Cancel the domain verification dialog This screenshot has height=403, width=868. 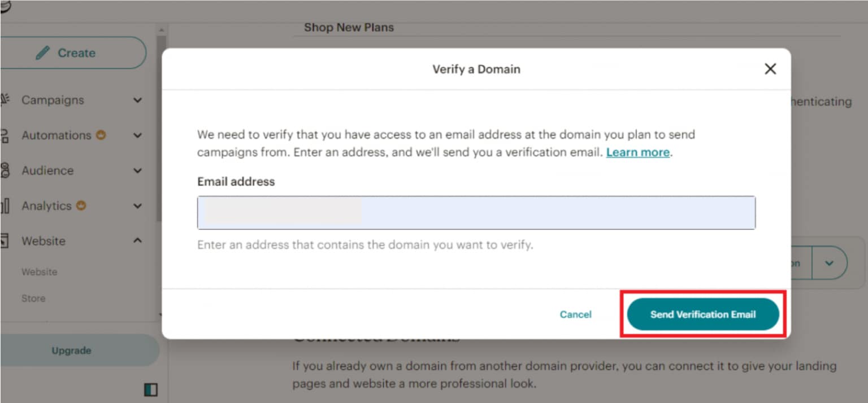(x=575, y=314)
